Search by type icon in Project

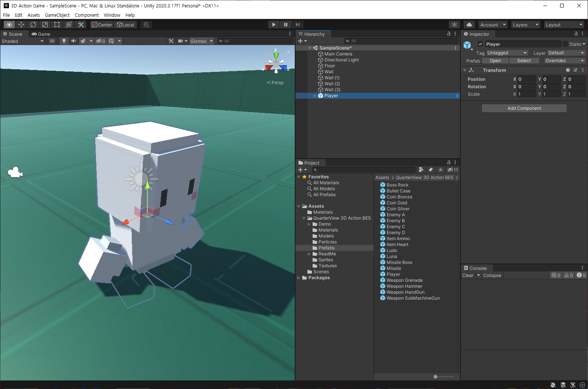point(421,170)
